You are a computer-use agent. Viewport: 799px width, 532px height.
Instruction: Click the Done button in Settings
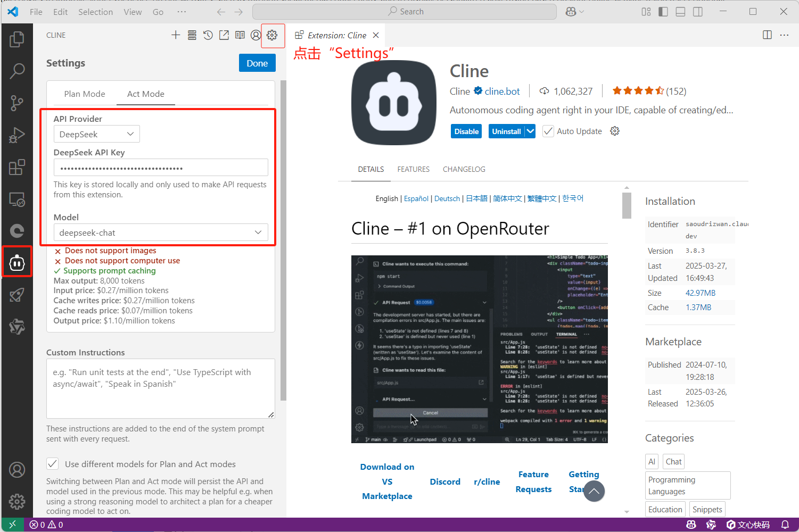(x=257, y=63)
